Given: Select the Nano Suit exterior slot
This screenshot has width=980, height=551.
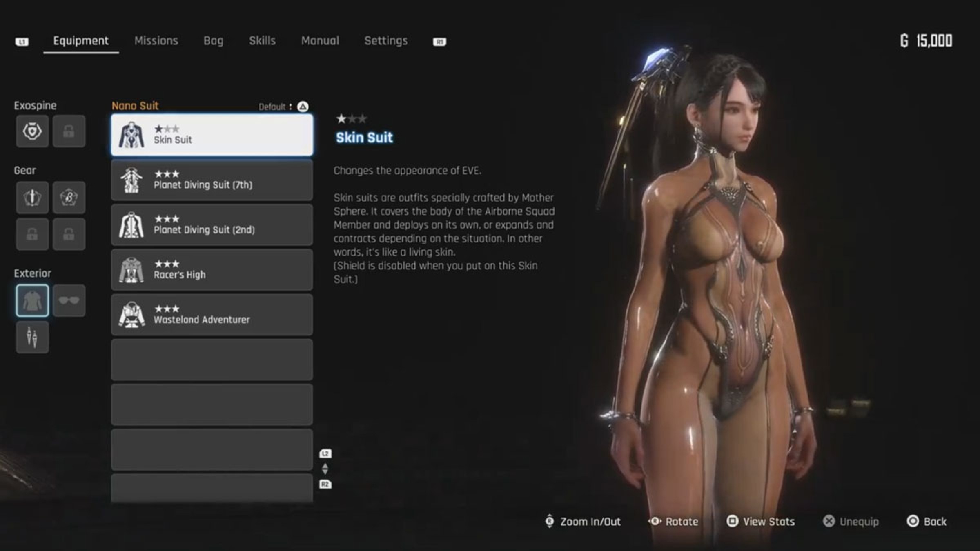Looking at the screenshot, I should tap(32, 301).
